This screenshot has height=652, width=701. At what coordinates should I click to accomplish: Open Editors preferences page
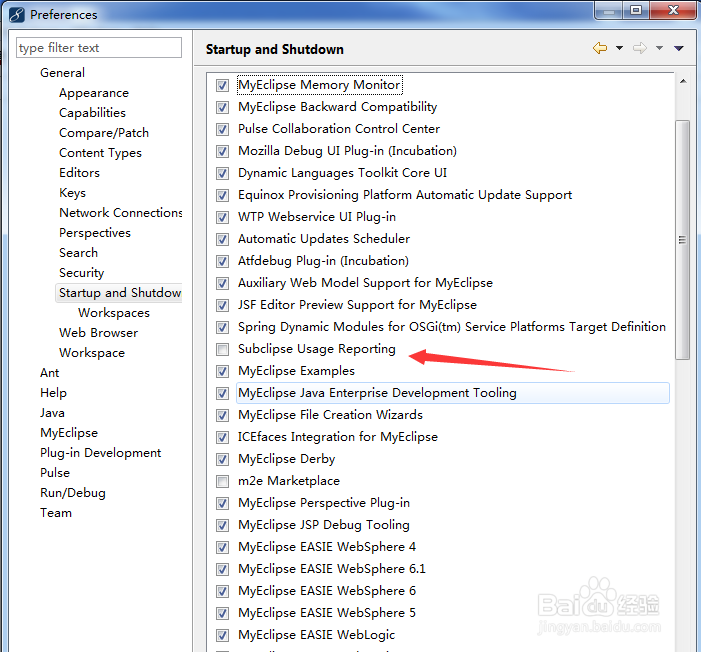[x=79, y=173]
